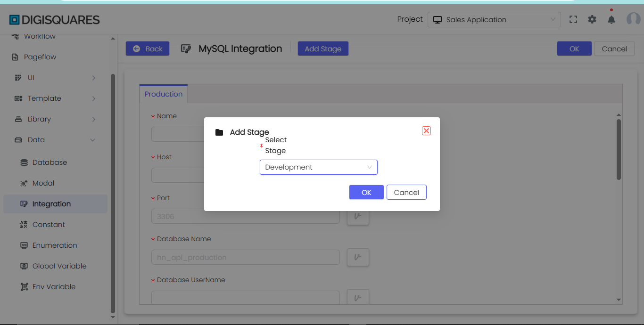The image size is (644, 325).
Task: Click the MySQL Integration title icon
Action: (x=186, y=49)
